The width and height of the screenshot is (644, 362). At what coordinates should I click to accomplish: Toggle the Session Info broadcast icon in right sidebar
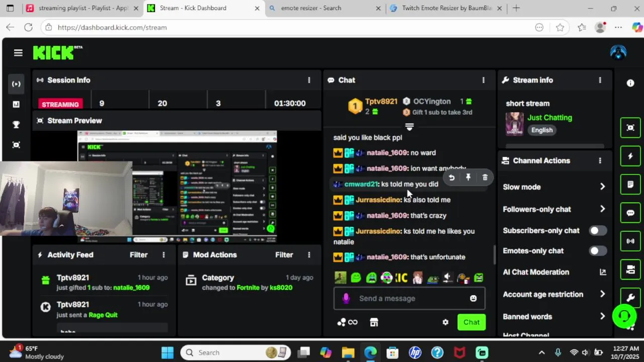point(630,241)
